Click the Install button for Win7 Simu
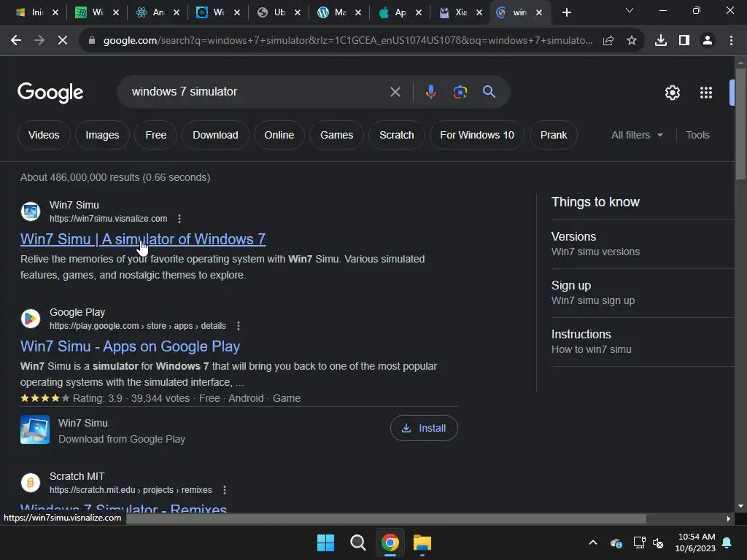Screen dimensions: 747x560 [424, 428]
